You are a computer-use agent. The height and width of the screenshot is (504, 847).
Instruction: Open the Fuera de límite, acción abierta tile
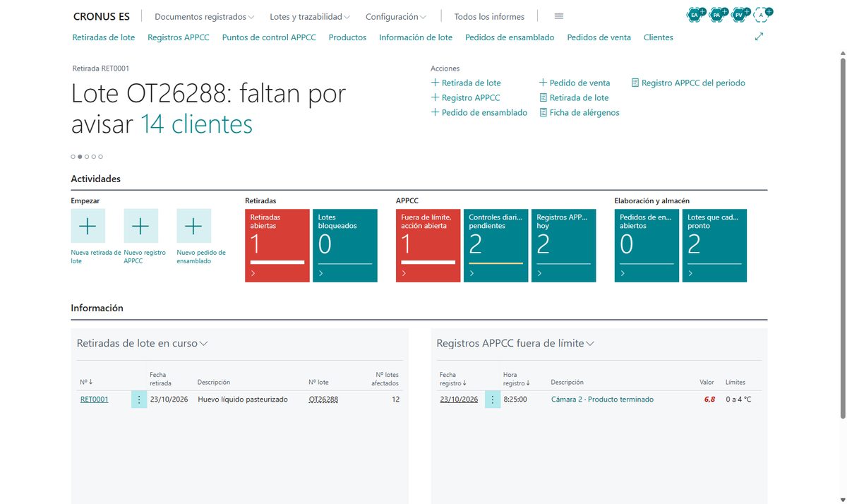tap(428, 246)
